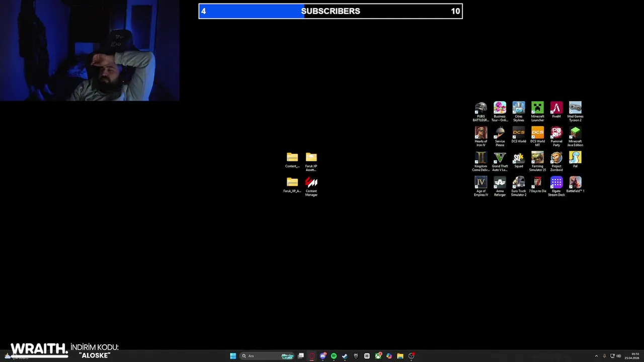Select the Grand Theft Auto V shortcut
This screenshot has height=362, width=644.
point(500,161)
